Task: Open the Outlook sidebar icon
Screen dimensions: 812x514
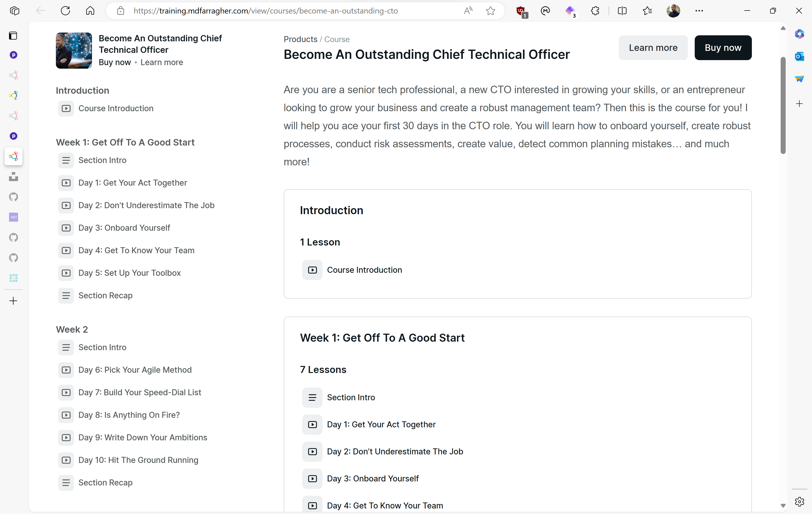Action: click(x=799, y=56)
